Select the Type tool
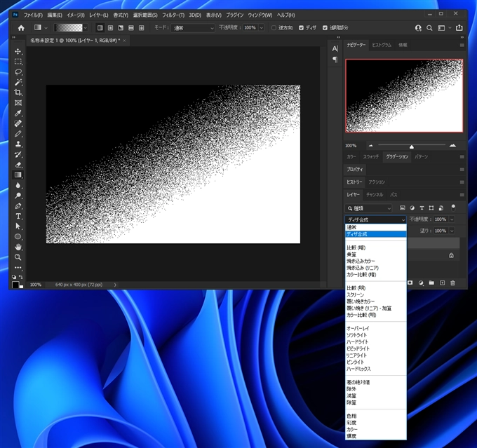The height and width of the screenshot is (448, 477). click(x=18, y=216)
